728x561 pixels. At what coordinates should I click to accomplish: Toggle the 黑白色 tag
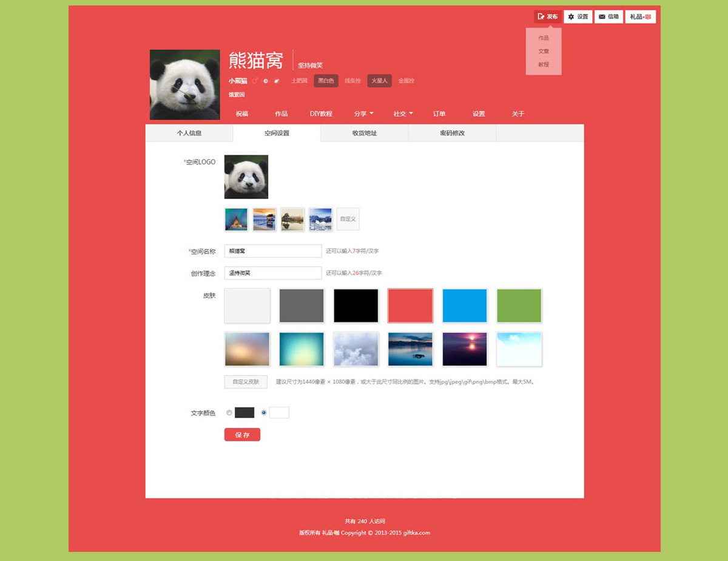coord(326,81)
